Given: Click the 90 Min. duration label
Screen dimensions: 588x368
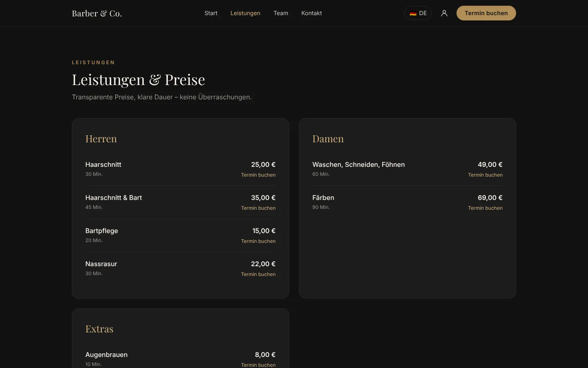Looking at the screenshot, I should coord(321,207).
